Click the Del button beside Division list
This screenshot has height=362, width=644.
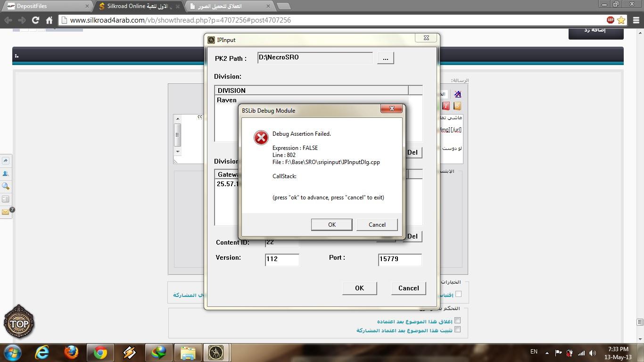(413, 152)
